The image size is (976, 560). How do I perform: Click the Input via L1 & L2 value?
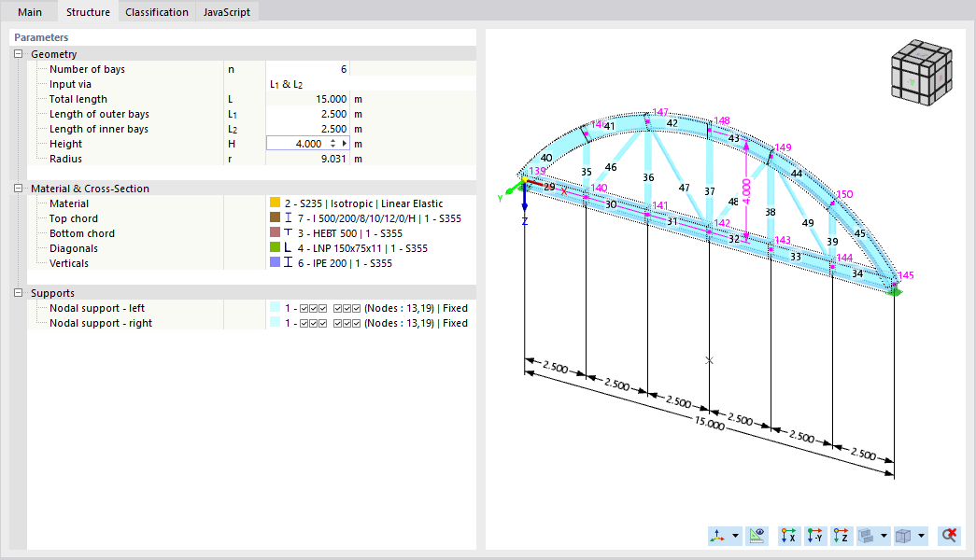point(371,84)
